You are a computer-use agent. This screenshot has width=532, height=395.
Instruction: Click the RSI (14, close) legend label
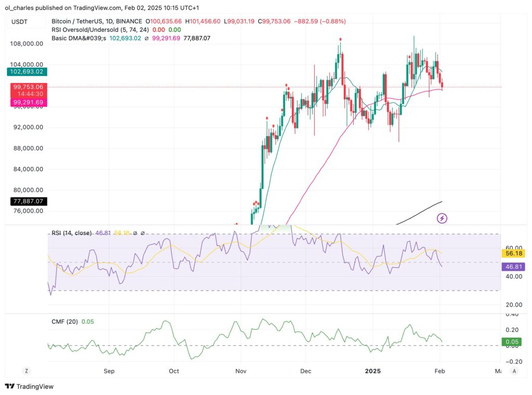click(x=71, y=233)
